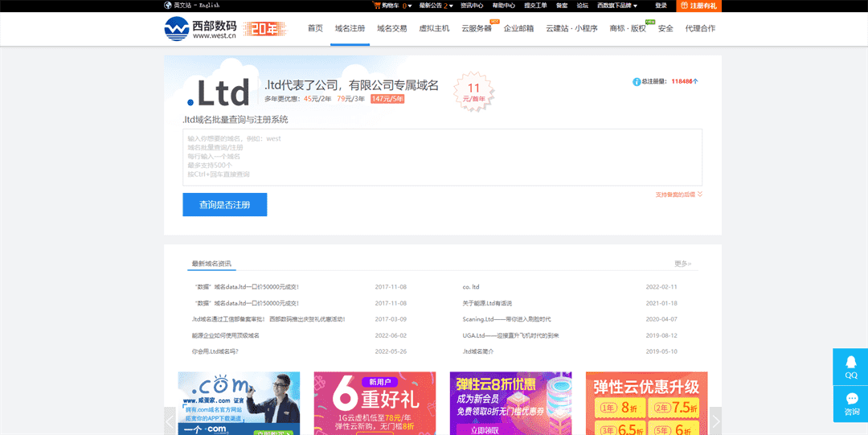Image resolution: width=868 pixels, height=435 pixels.
Task: Show previous banner with left arrow
Action: [x=170, y=421]
